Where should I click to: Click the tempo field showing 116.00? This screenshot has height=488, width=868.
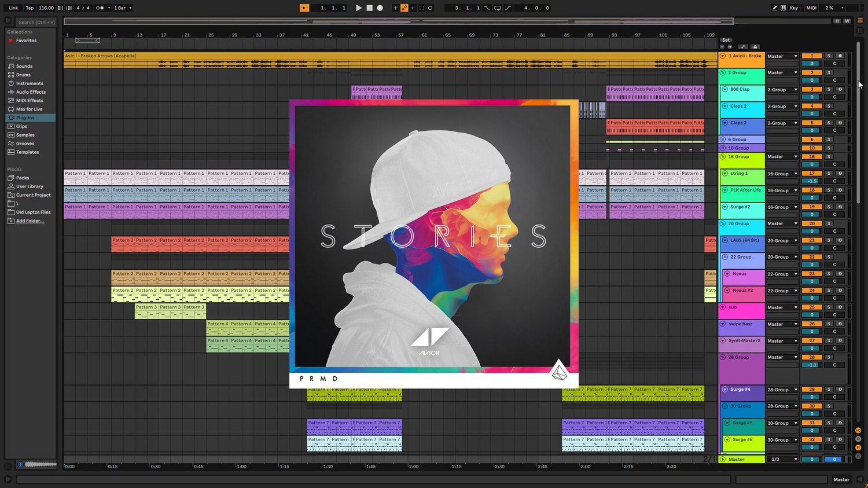point(46,8)
